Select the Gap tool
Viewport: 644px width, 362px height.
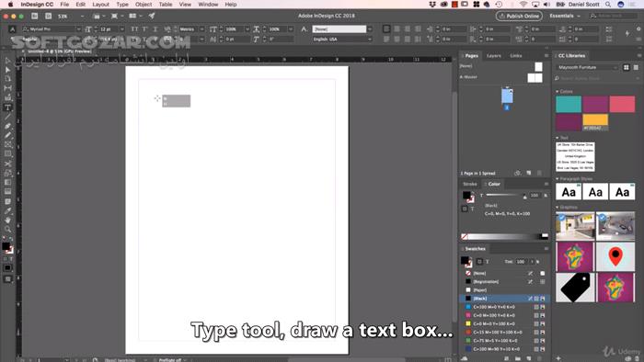pyautogui.click(x=7, y=87)
